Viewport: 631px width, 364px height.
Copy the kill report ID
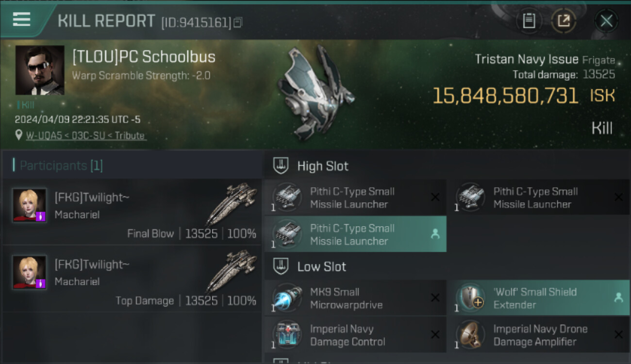238,22
